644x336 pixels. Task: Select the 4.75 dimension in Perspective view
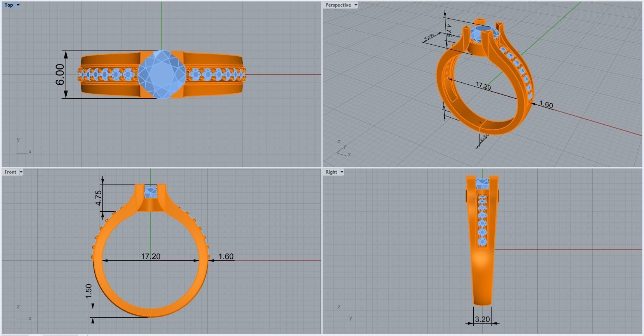click(448, 30)
